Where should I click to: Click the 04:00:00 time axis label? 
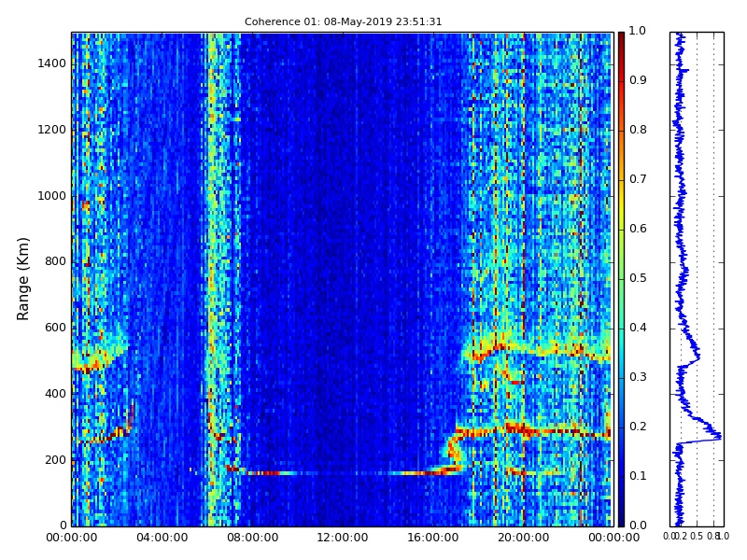(x=162, y=539)
